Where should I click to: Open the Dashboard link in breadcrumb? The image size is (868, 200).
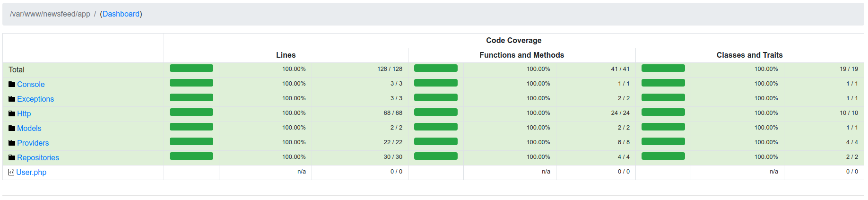(121, 14)
